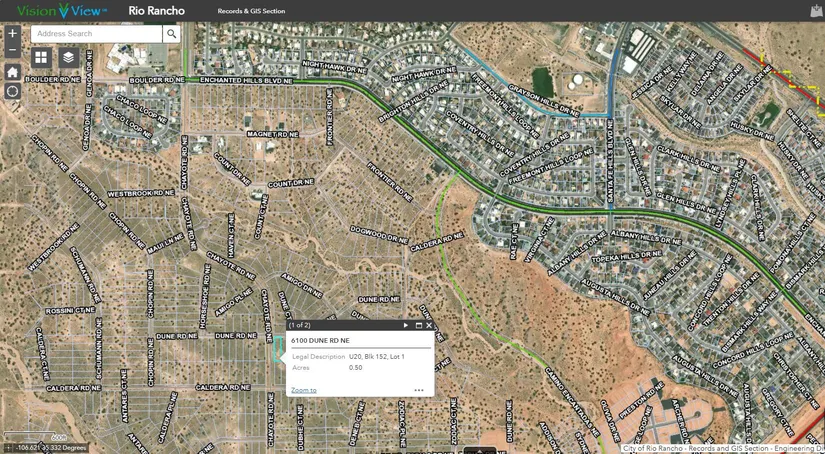Click the address search magnifier icon
This screenshot has height=454, width=825.
pos(172,34)
